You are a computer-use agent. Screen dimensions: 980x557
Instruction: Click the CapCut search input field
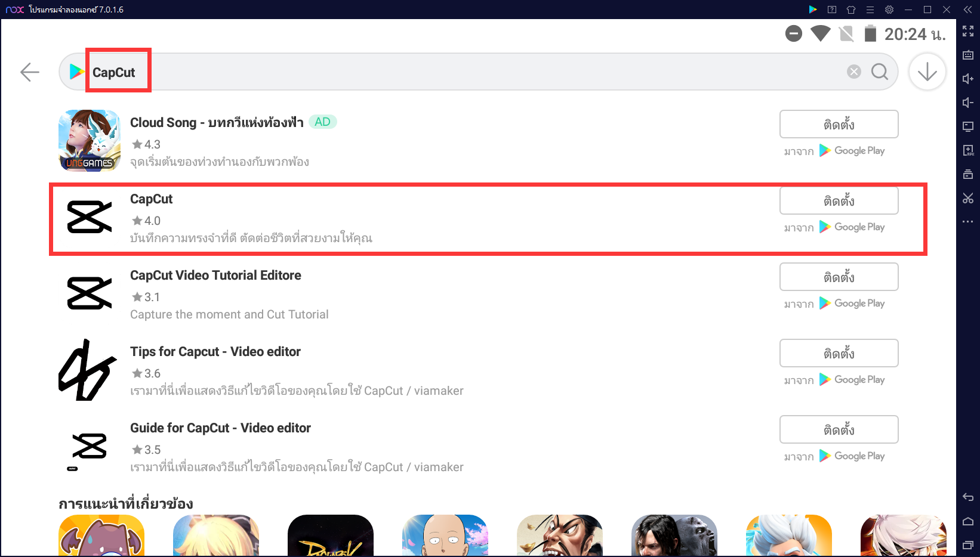point(478,72)
